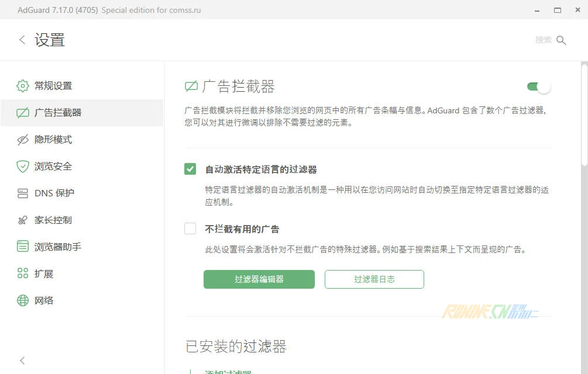Click the 浏览安全 shield icon
Viewport: 588px width, 374px height.
pos(23,167)
